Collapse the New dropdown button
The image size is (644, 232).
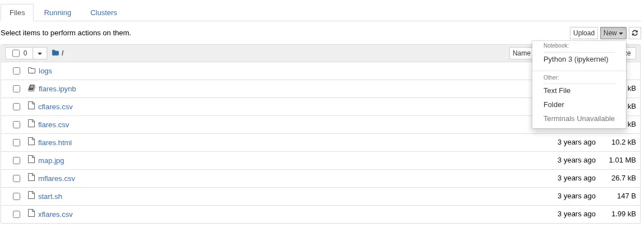[x=613, y=33]
